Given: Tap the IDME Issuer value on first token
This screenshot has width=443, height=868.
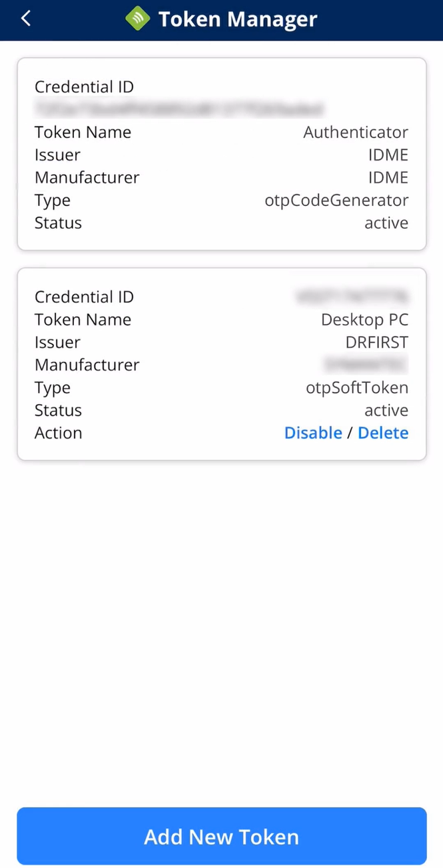Looking at the screenshot, I should [x=388, y=155].
